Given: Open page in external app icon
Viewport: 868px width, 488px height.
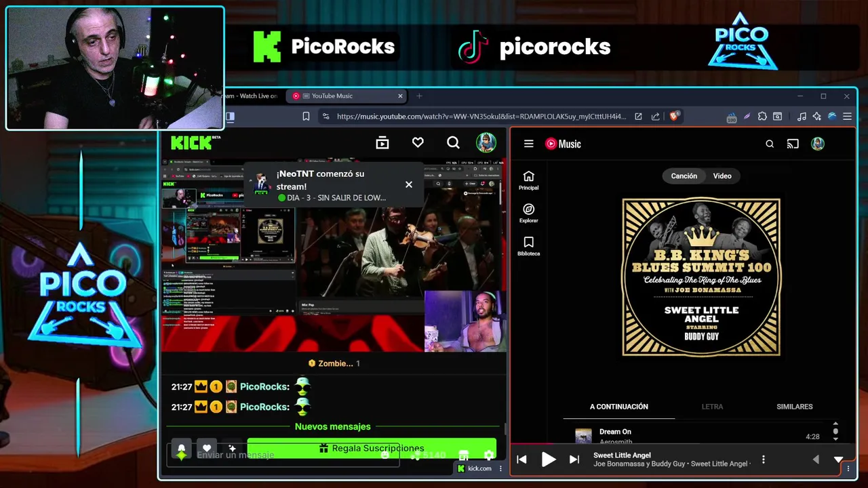Looking at the screenshot, I should point(638,117).
